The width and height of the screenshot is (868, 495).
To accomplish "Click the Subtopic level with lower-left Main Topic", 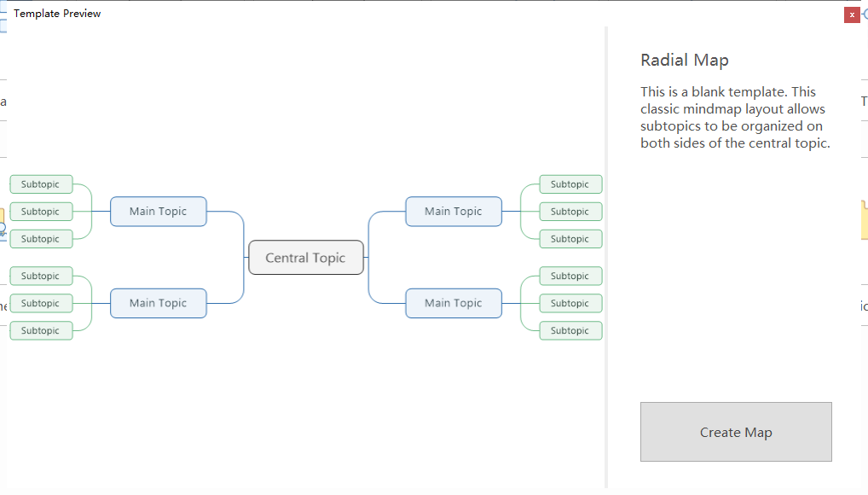I will coord(41,303).
